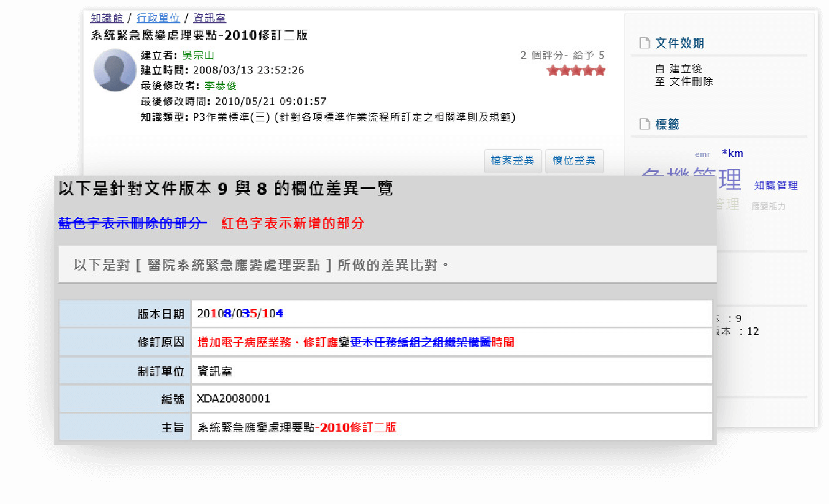Click the creation time 2008/03/13 23:52:26

click(249, 71)
